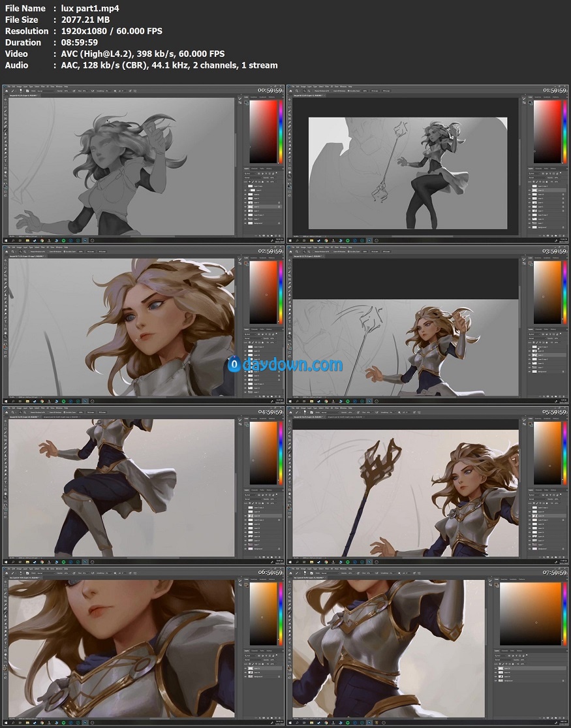Click the hue slider in the 05:59:59 frame
Screen dimensions: 571x728
tap(564, 453)
